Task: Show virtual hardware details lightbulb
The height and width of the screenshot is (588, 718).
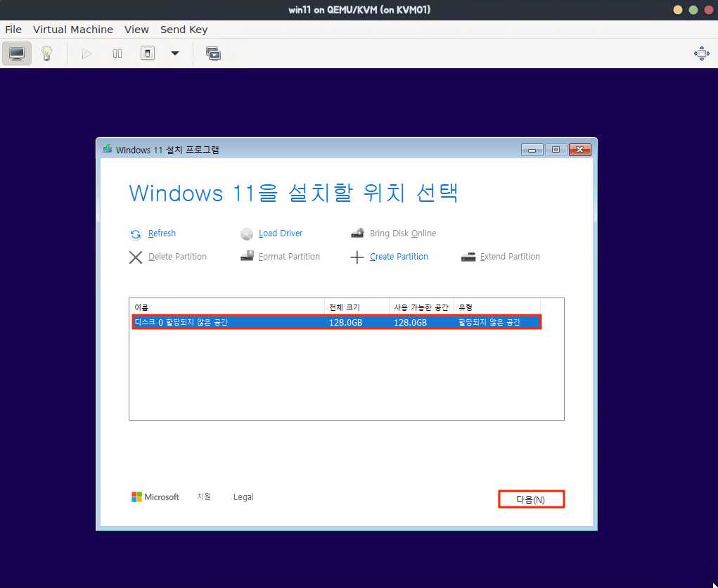Action: (x=46, y=53)
